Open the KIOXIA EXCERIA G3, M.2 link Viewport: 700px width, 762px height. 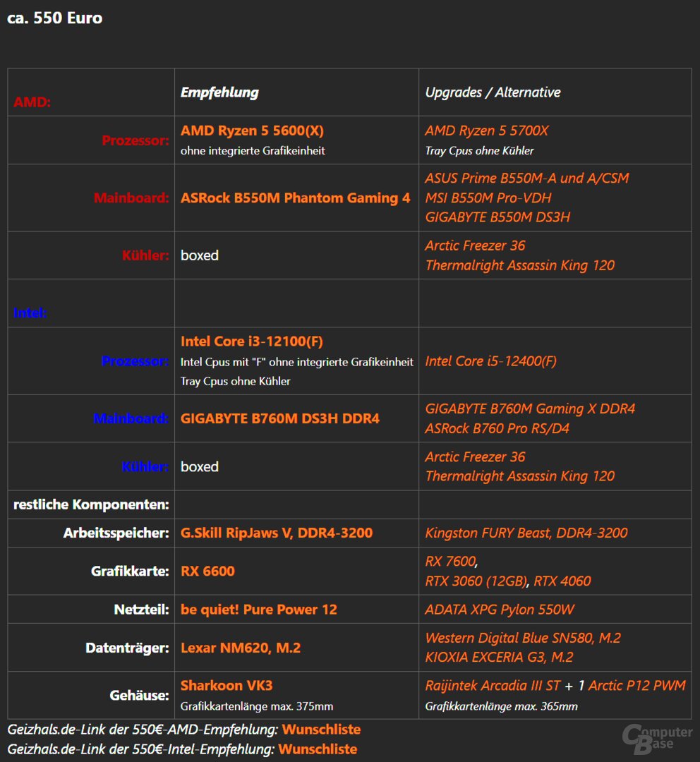[499, 658]
